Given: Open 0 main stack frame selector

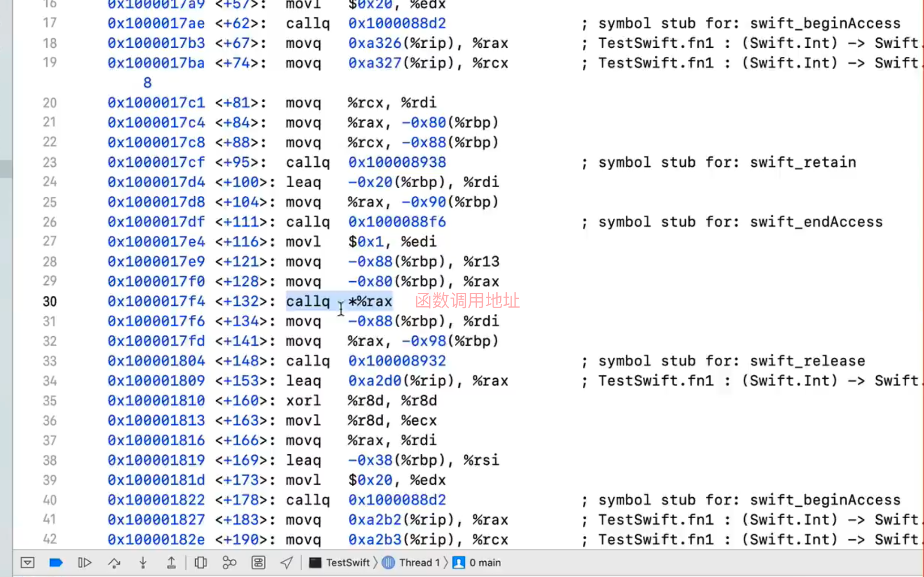Looking at the screenshot, I should point(484,563).
